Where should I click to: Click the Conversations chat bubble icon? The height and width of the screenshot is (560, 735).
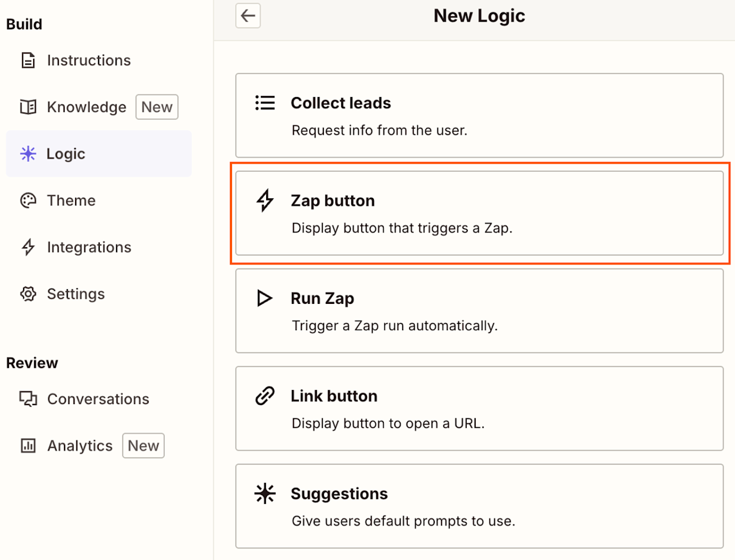28,399
